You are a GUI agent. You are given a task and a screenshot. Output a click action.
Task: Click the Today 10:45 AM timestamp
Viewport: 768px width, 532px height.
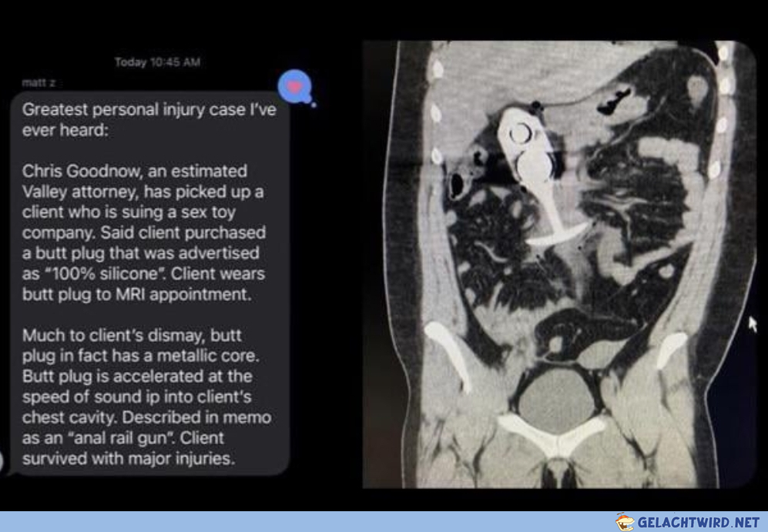click(x=157, y=62)
